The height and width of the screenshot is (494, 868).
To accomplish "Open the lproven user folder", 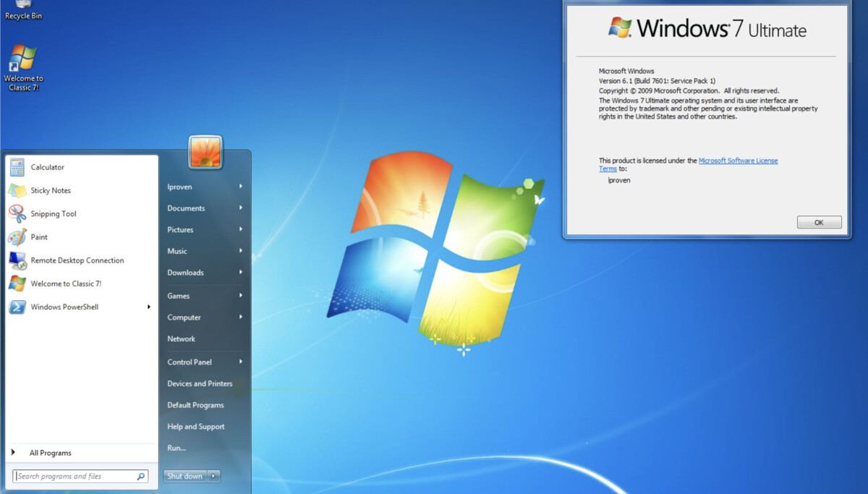I will [x=179, y=187].
